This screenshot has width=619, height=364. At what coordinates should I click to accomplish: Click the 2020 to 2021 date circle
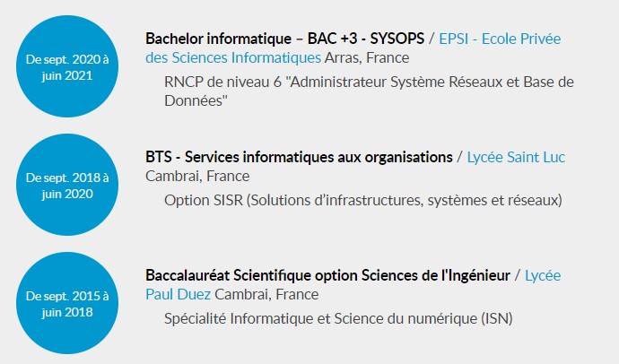(x=68, y=67)
